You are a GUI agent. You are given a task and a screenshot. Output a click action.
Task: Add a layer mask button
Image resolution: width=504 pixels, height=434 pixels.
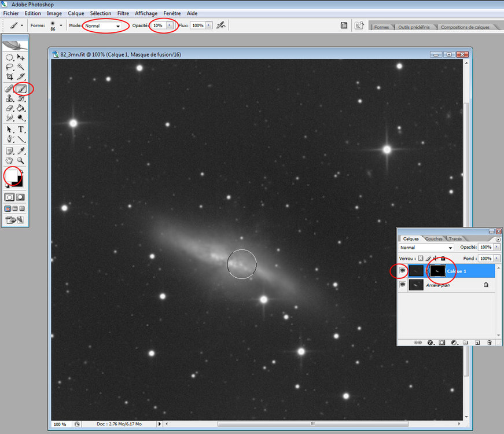point(442,343)
